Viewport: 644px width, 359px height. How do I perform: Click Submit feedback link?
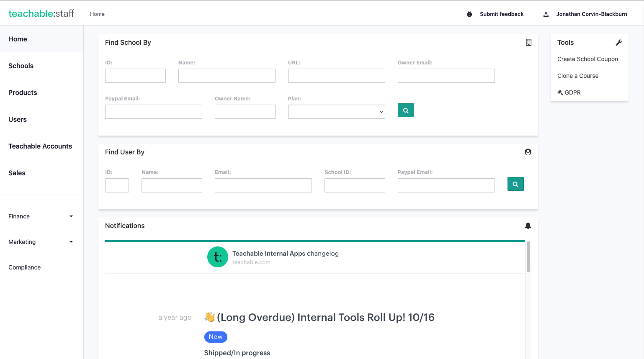[x=502, y=14]
